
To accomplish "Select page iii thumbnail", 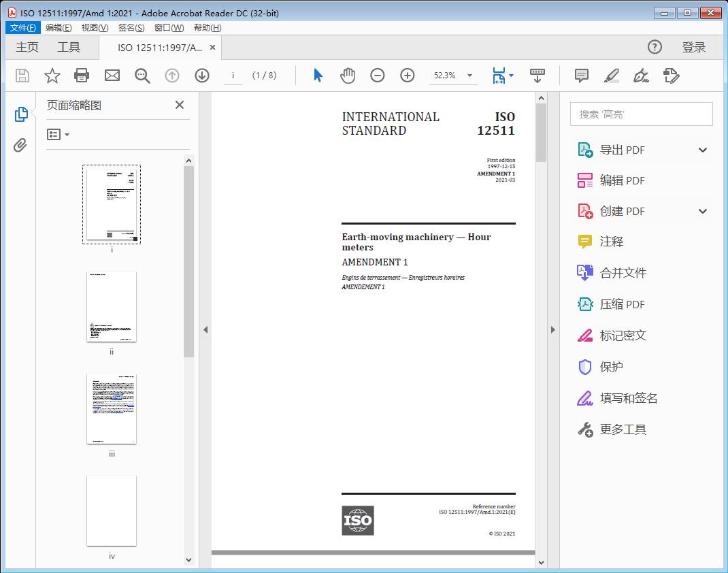I will pyautogui.click(x=112, y=409).
